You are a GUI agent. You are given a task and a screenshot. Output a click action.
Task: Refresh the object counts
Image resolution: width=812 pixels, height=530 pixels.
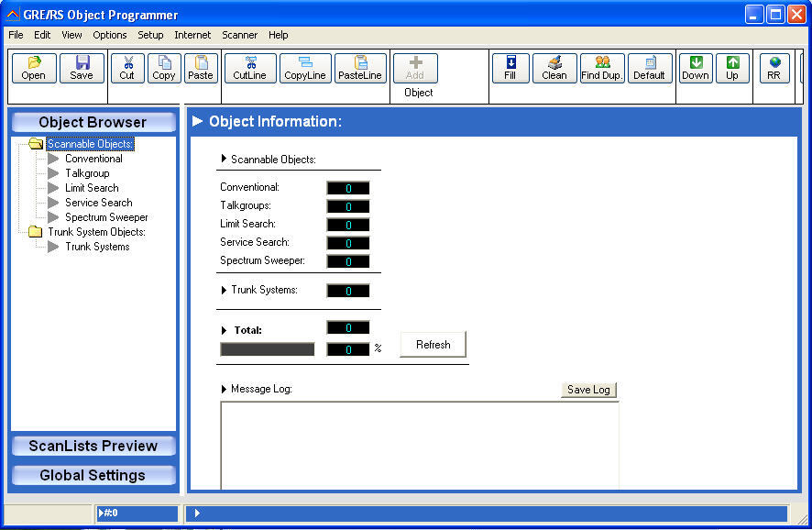(433, 345)
